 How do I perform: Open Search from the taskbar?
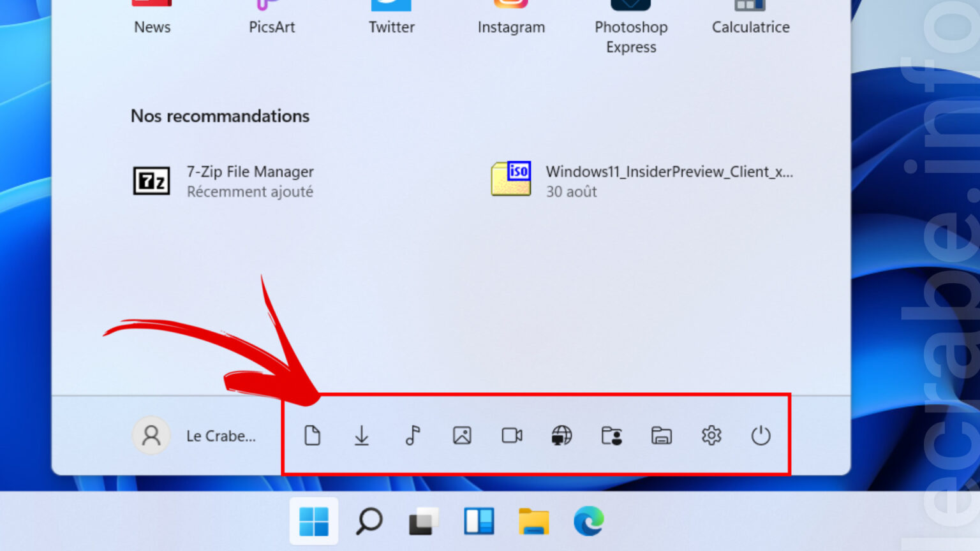point(368,521)
